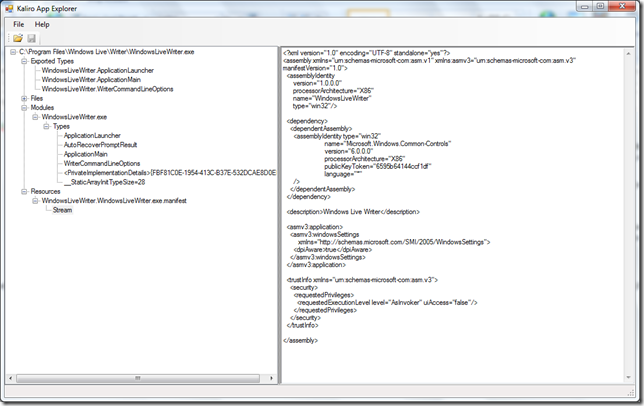Select the WindowsLiveWriter.exe.manifest resource item

[114, 201]
